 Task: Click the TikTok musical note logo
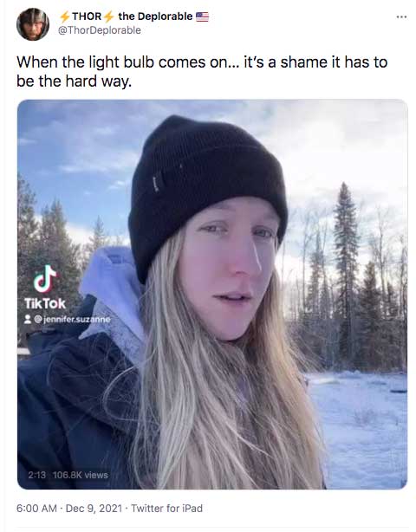tap(45, 279)
